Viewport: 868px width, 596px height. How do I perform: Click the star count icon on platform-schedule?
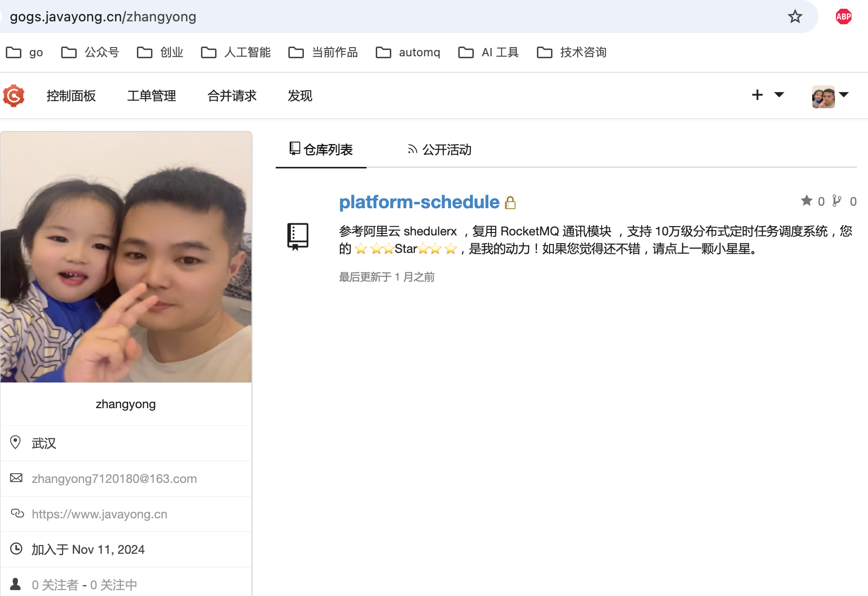[x=806, y=201]
